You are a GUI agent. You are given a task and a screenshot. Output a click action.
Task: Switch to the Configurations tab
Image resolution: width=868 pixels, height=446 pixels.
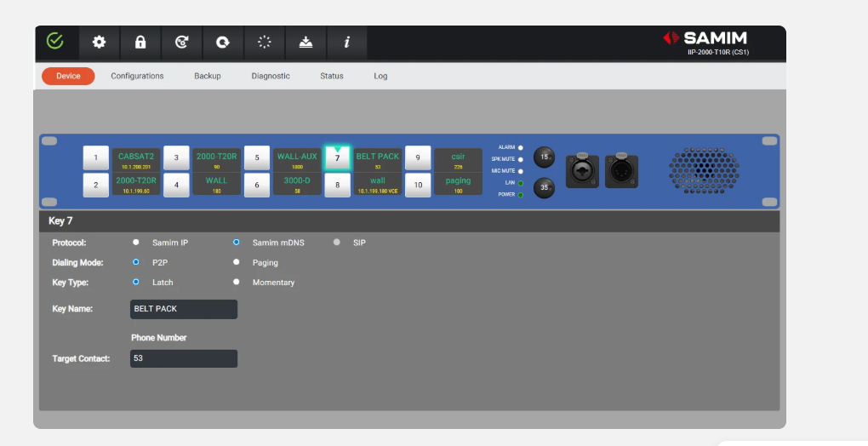tap(137, 76)
